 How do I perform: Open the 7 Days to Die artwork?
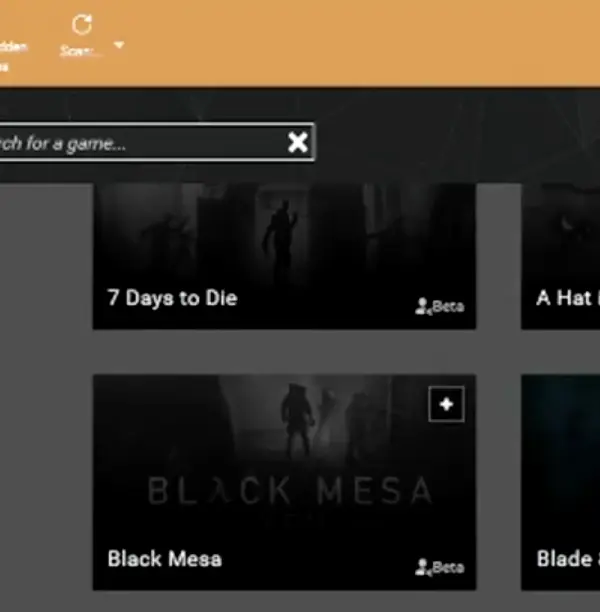tap(284, 256)
